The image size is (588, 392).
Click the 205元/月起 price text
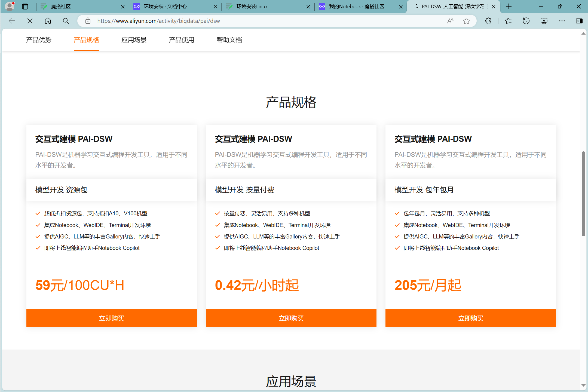428,285
